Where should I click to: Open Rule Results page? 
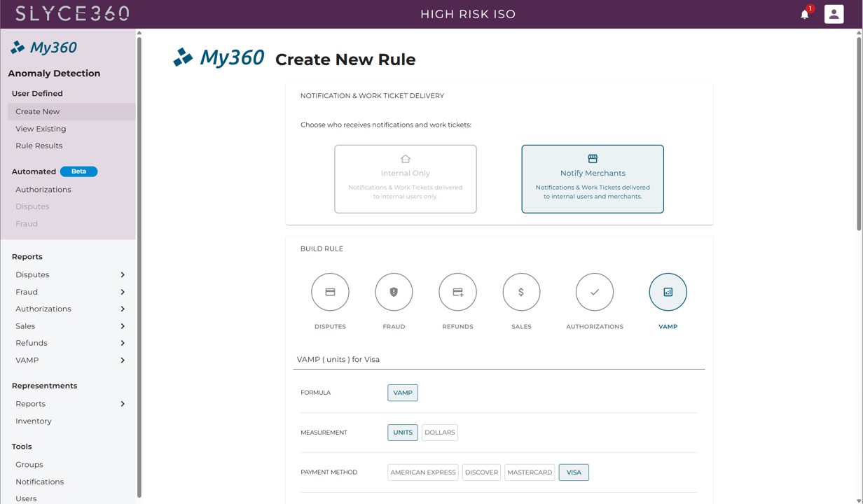point(39,146)
